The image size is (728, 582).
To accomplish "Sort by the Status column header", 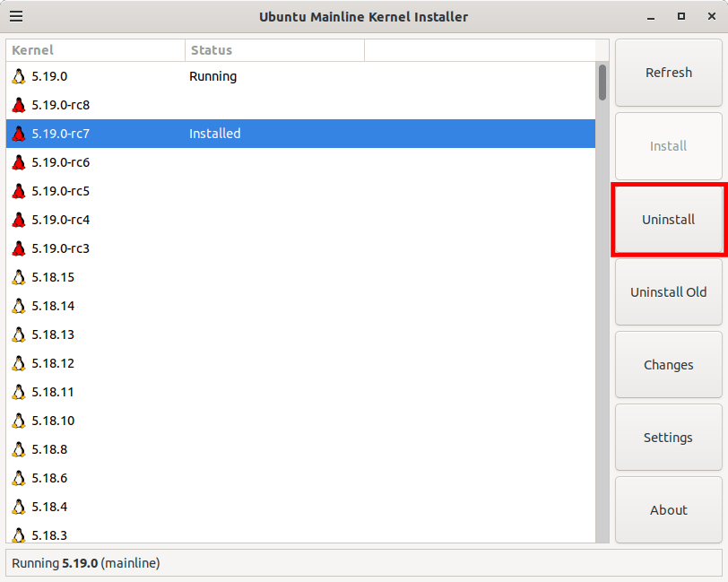I will pos(275,50).
